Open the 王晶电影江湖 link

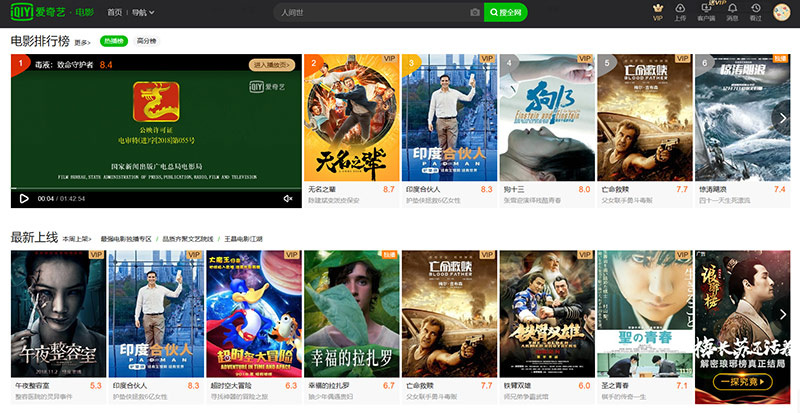[243, 239]
